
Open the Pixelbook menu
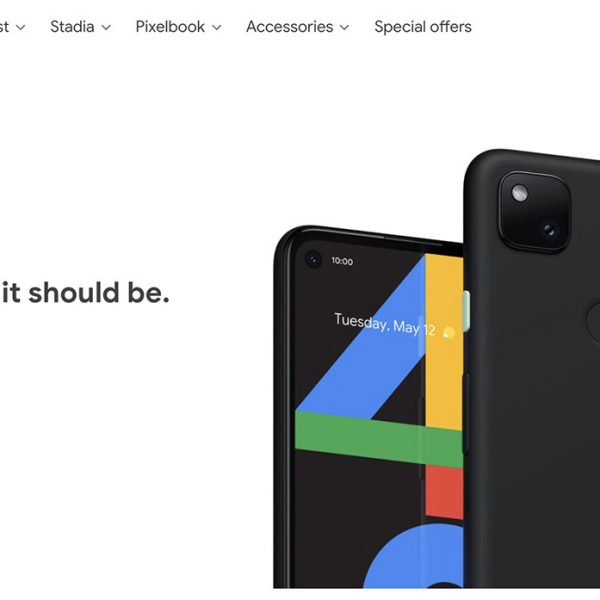click(178, 27)
